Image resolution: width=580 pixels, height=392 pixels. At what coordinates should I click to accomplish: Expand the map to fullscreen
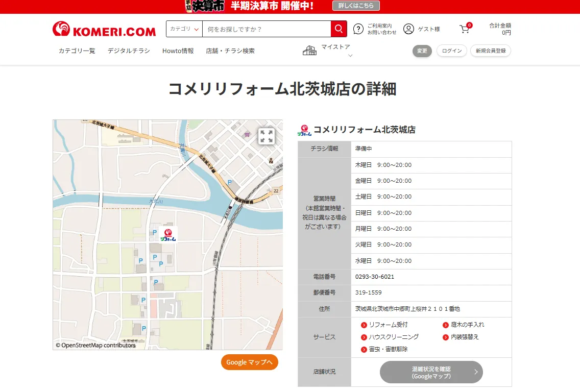pyautogui.click(x=266, y=136)
